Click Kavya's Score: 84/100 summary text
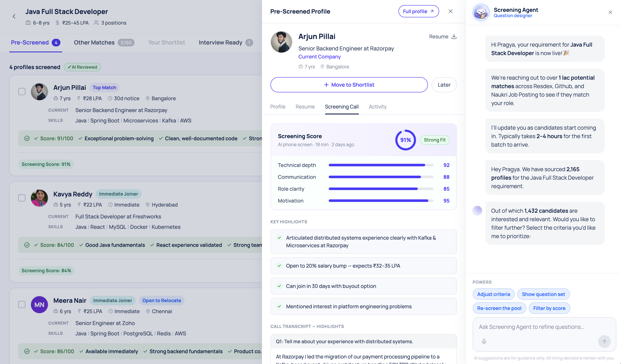621x364 pixels. 57,245
